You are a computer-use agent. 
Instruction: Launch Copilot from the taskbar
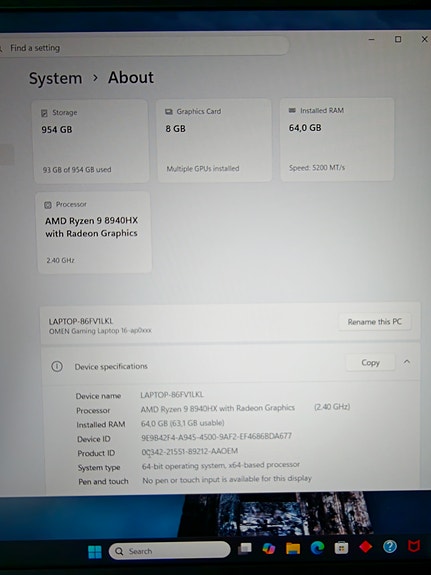pyautogui.click(x=269, y=549)
